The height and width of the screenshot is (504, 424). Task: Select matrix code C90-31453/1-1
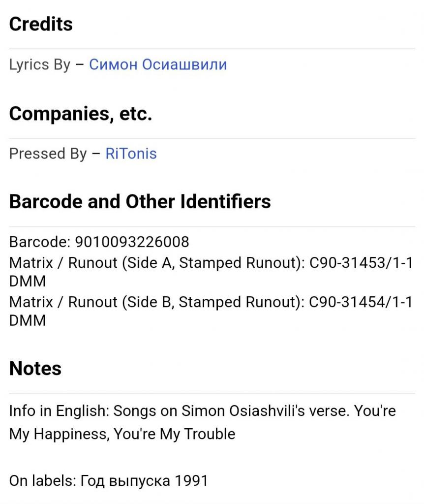point(361,263)
